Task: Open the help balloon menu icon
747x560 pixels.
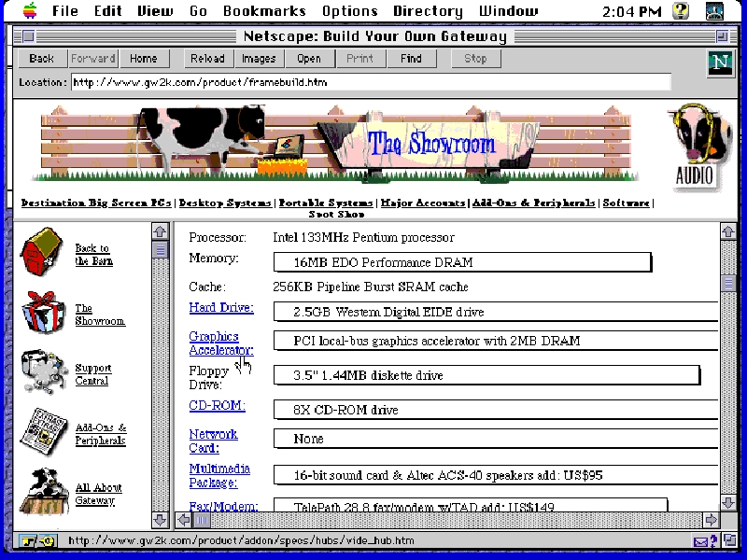Action: pos(681,10)
